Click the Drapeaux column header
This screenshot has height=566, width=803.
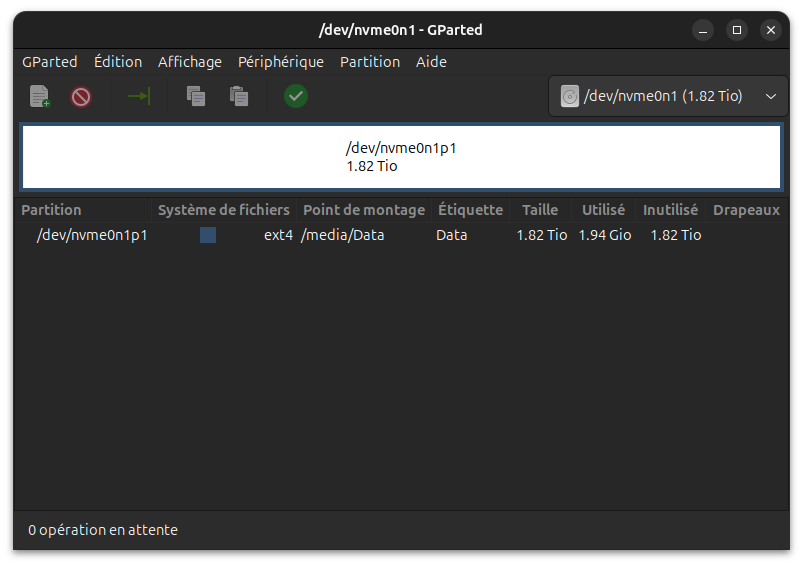coord(746,210)
